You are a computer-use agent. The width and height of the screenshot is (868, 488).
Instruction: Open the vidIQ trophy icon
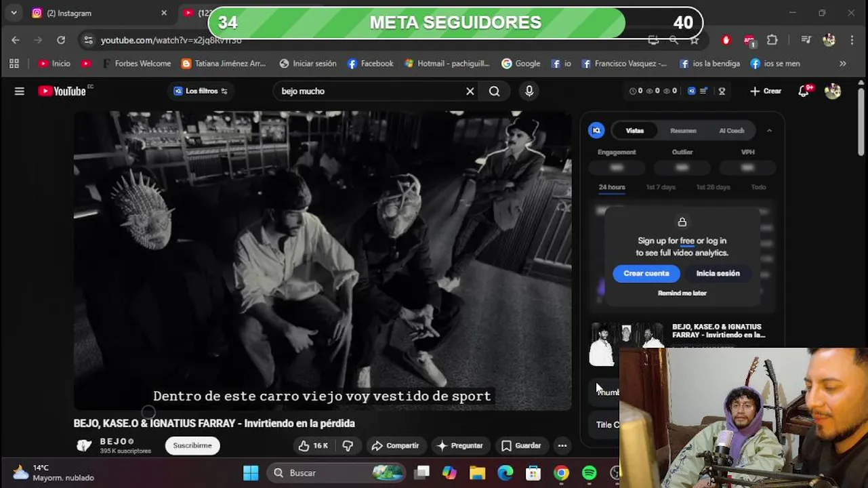[722, 91]
